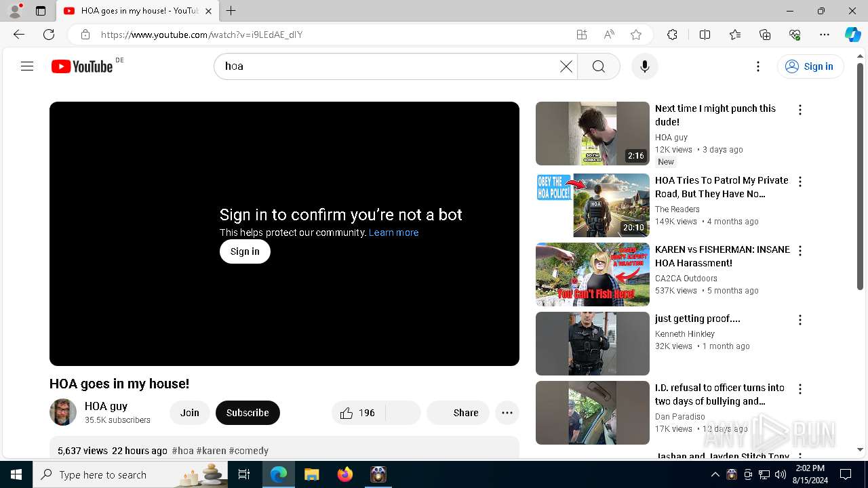Open the notification center
Image resolution: width=868 pixels, height=488 pixels.
click(x=846, y=474)
